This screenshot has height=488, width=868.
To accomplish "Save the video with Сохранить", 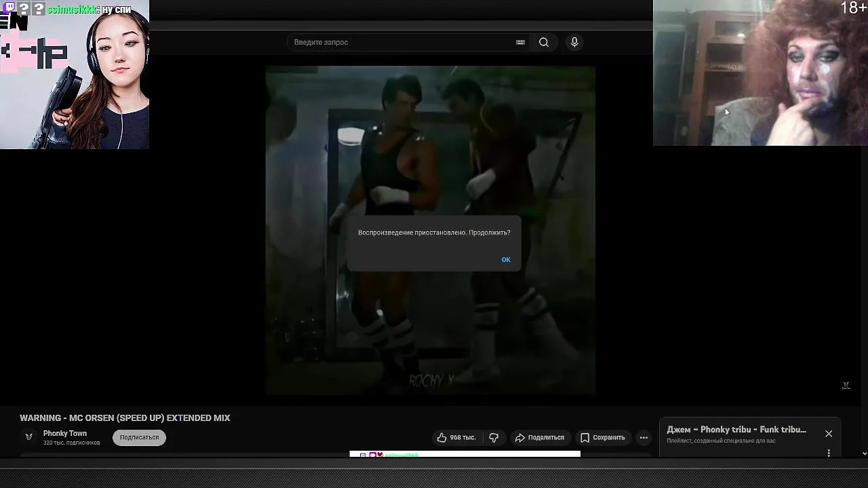I will point(602,438).
